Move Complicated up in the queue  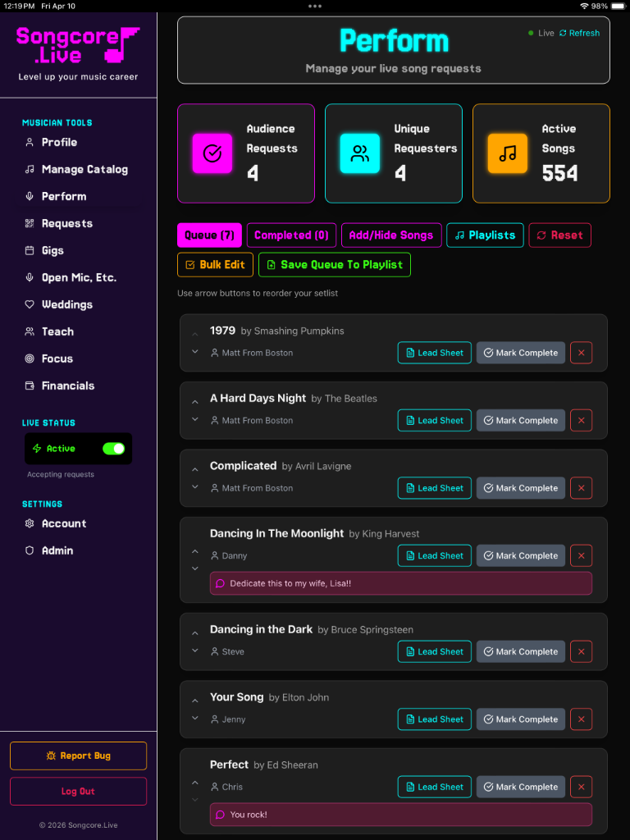click(195, 470)
